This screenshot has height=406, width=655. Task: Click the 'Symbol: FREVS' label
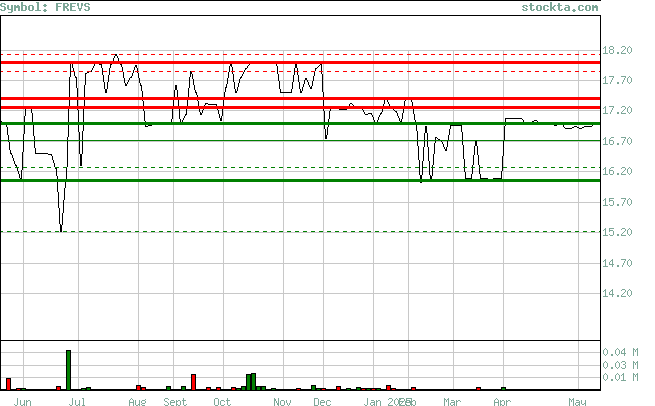[45, 7]
